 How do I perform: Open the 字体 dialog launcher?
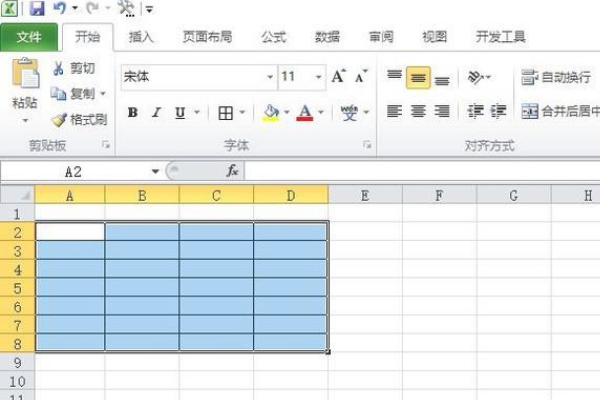pos(367,145)
